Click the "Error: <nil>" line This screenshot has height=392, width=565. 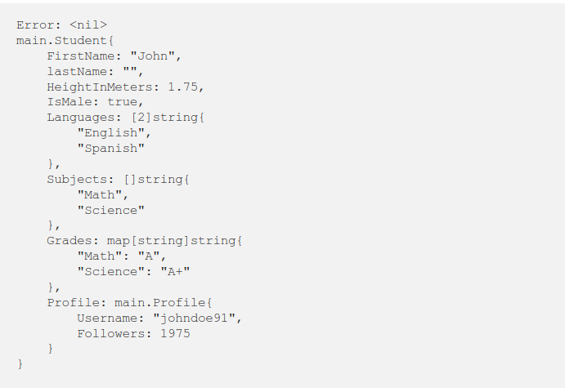pyautogui.click(x=61, y=24)
